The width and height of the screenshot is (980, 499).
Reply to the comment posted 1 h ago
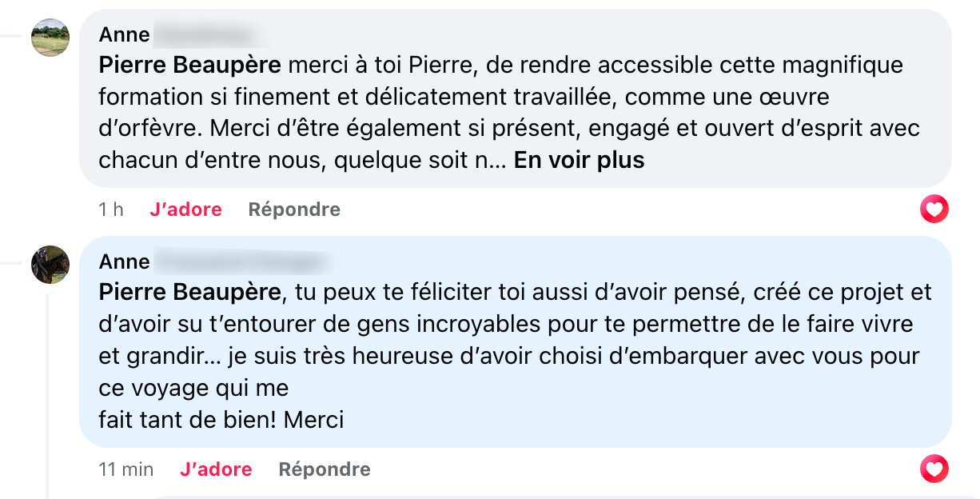[294, 210]
